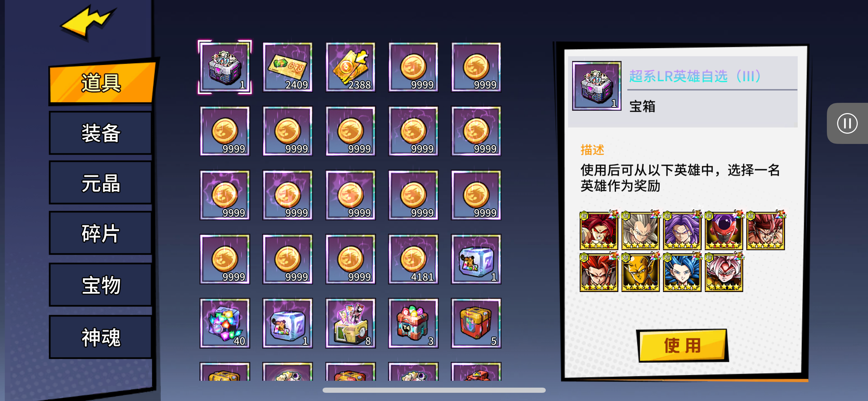Select the LR hero selection chest in grid
This screenshot has height=401, width=868.
click(225, 67)
